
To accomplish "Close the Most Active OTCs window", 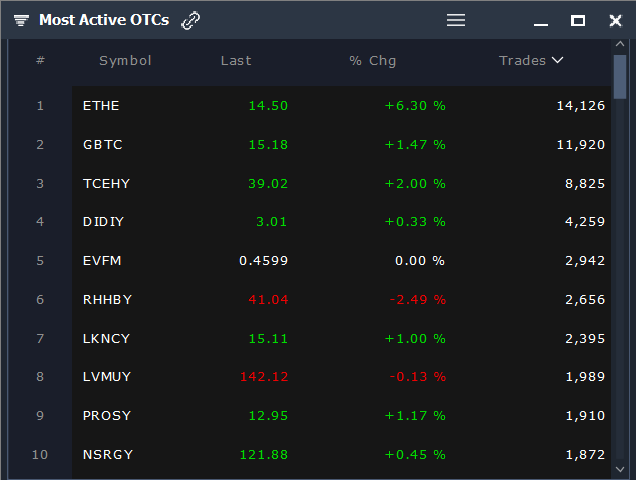I will 615,20.
